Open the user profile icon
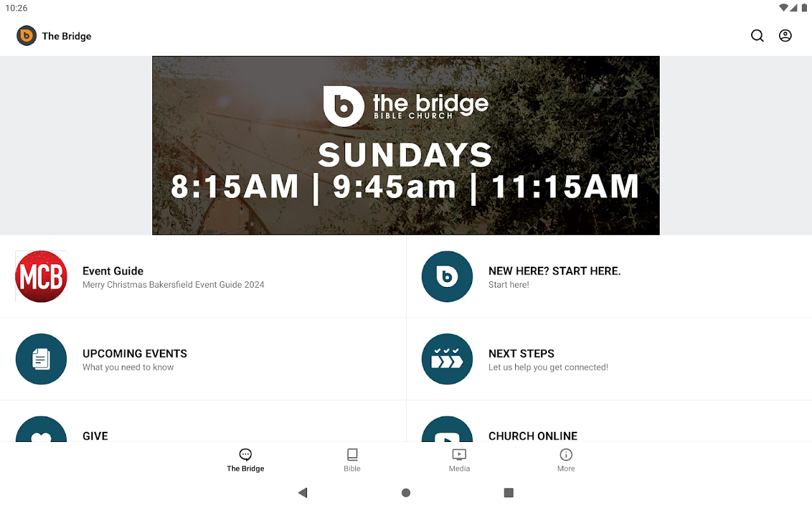The height and width of the screenshot is (508, 812). point(785,36)
